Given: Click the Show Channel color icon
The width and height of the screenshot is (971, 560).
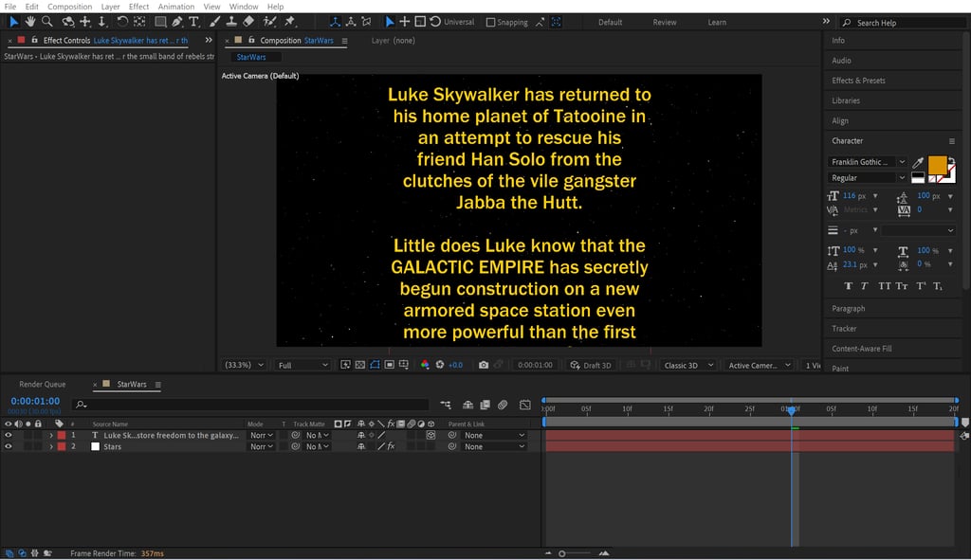Looking at the screenshot, I should tap(425, 365).
